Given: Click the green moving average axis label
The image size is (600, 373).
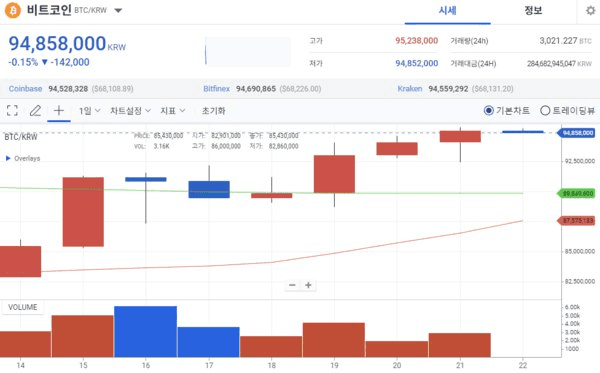Looking at the screenshot, I should 576,194.
